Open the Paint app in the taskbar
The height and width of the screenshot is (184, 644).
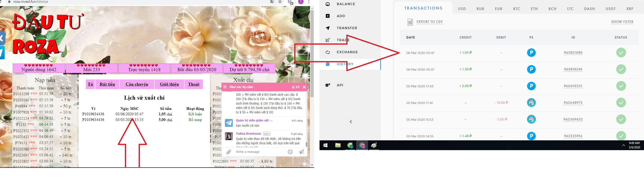(x=374, y=145)
